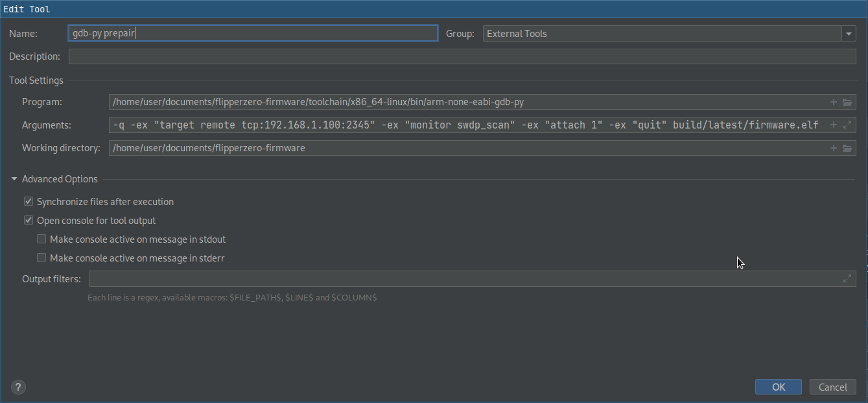Enable Make console active on stdout message
Image resolution: width=868 pixels, height=403 pixels.
coord(41,239)
